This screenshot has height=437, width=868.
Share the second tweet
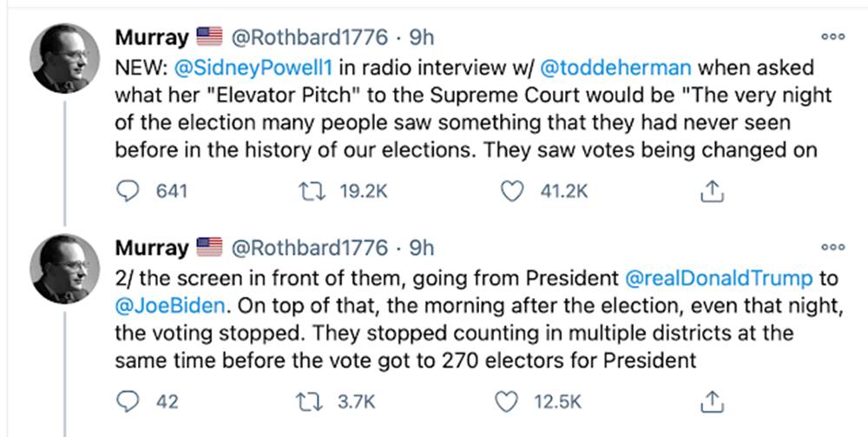tap(711, 401)
